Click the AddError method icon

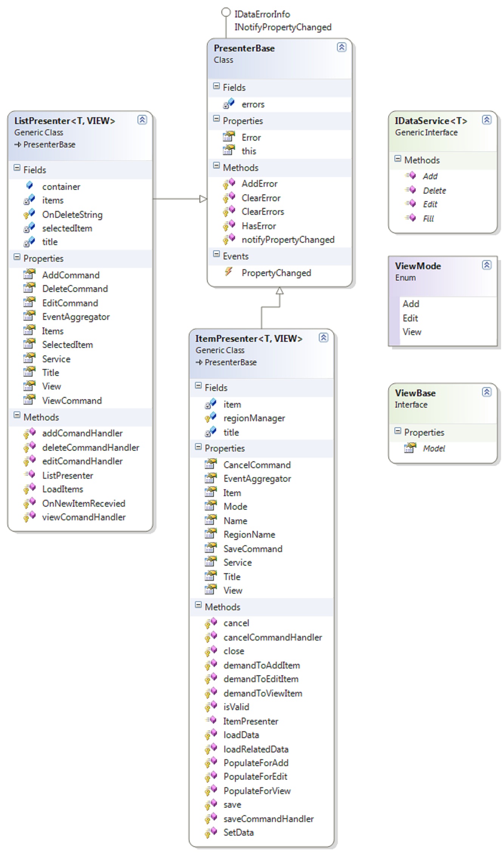tap(229, 184)
